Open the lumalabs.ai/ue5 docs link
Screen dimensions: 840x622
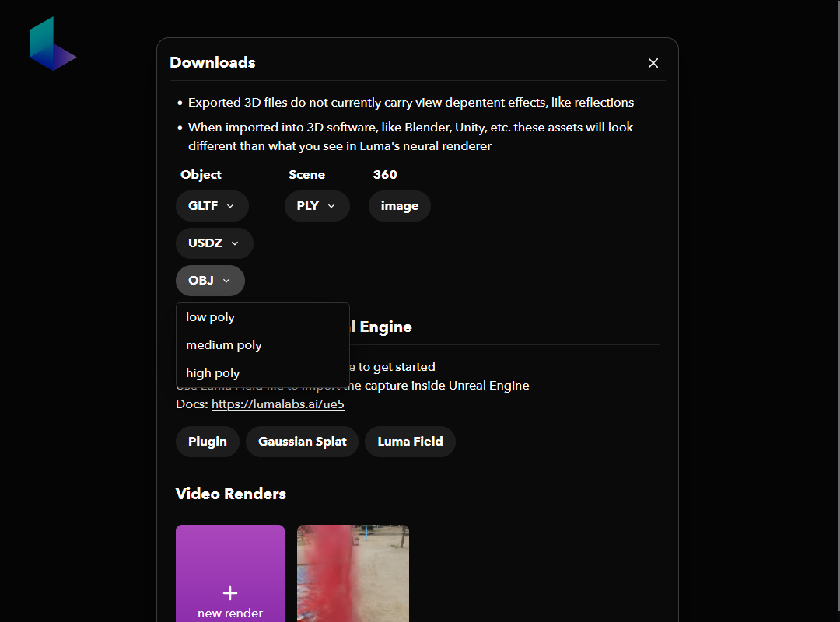pos(278,404)
